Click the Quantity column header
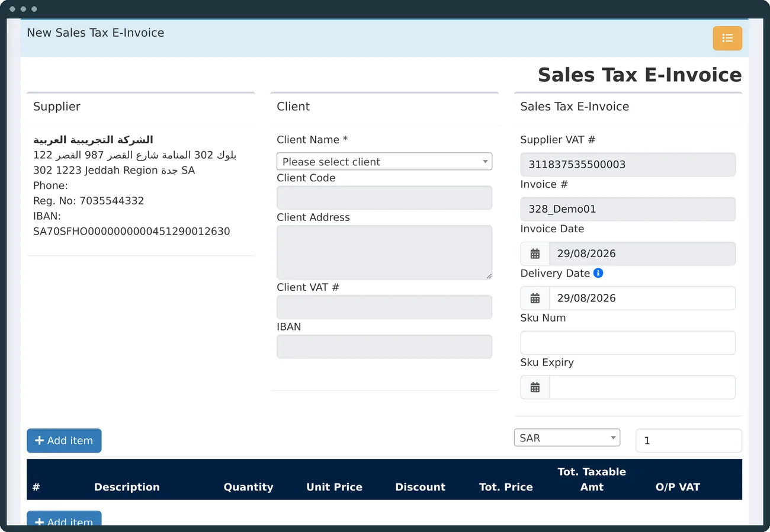 248,487
